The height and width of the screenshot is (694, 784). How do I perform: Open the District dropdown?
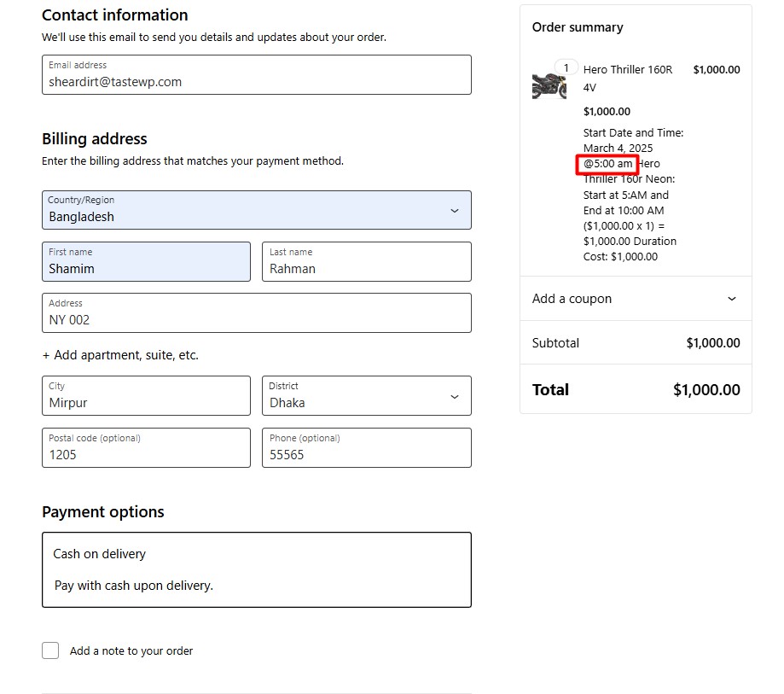tap(366, 396)
